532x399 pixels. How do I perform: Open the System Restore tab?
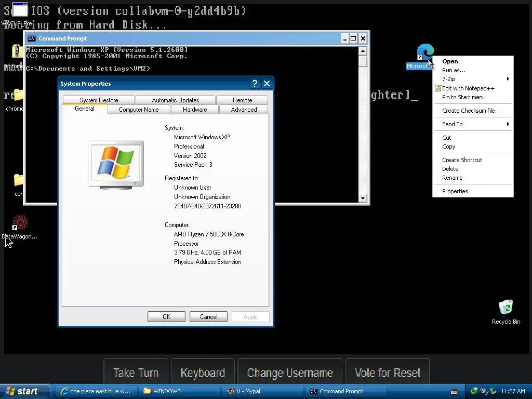(99, 100)
